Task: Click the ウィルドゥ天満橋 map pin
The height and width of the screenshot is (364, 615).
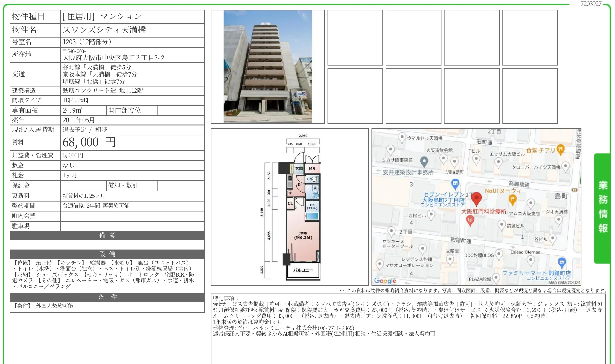Action: 402,137
